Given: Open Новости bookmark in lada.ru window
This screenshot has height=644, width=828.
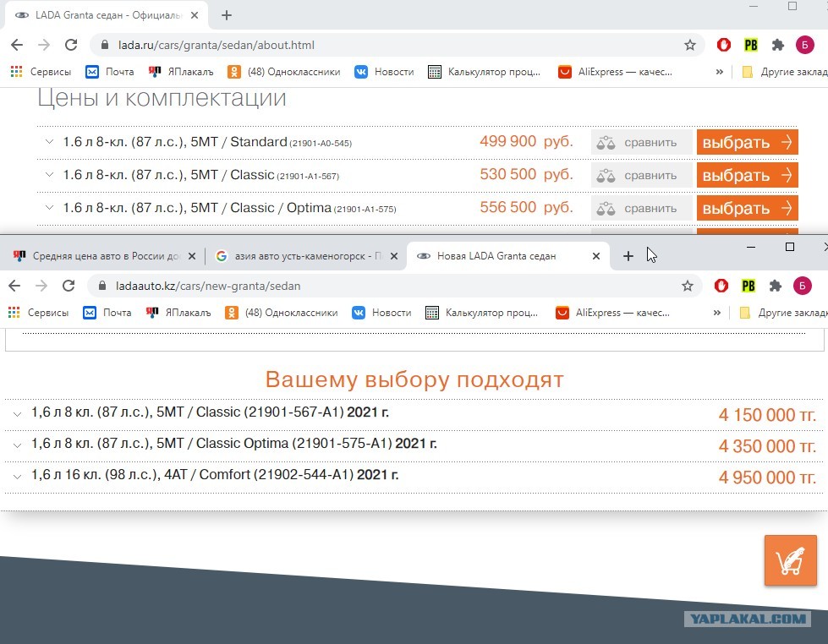Looking at the screenshot, I should (384, 72).
